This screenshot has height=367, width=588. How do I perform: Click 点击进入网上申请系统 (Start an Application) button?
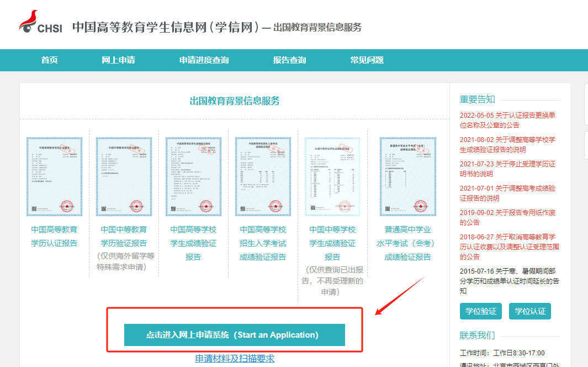pyautogui.click(x=235, y=335)
